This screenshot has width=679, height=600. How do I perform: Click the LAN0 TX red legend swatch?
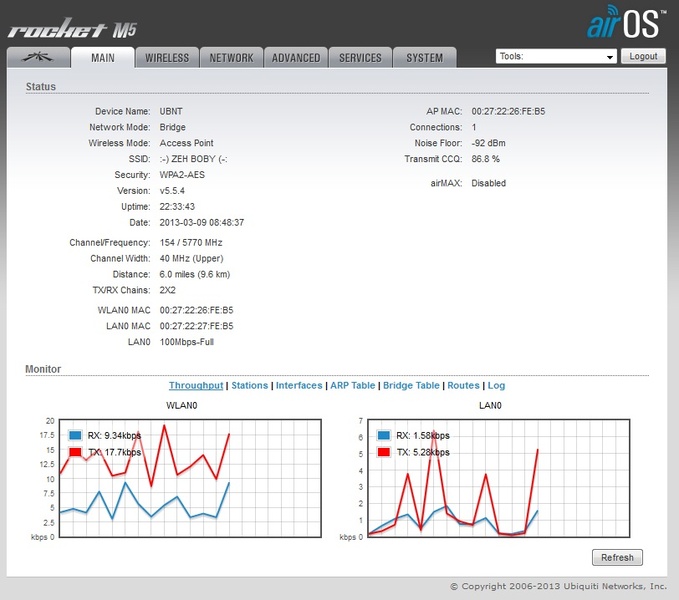point(384,452)
